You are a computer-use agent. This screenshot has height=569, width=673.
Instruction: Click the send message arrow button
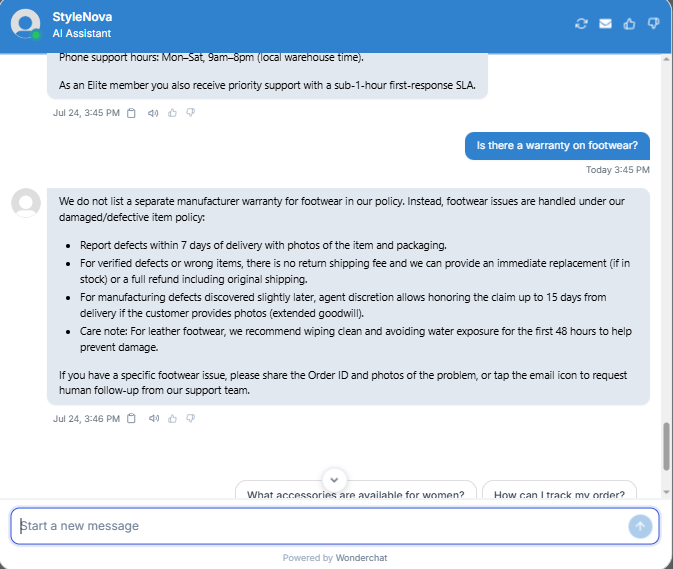(x=640, y=526)
